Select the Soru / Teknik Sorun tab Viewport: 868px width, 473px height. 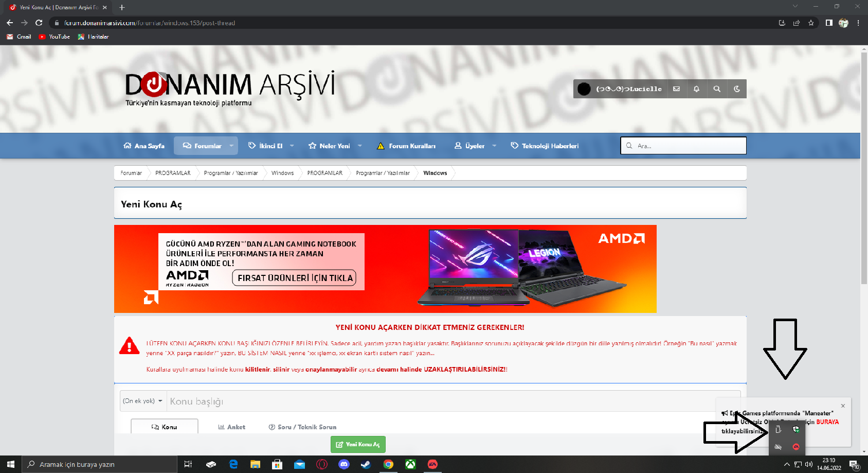302,427
